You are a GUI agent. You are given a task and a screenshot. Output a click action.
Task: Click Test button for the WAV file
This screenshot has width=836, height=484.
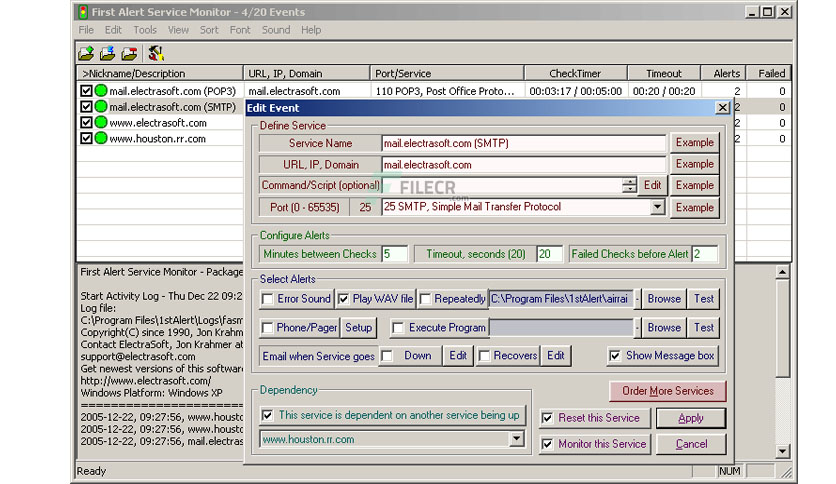click(704, 299)
